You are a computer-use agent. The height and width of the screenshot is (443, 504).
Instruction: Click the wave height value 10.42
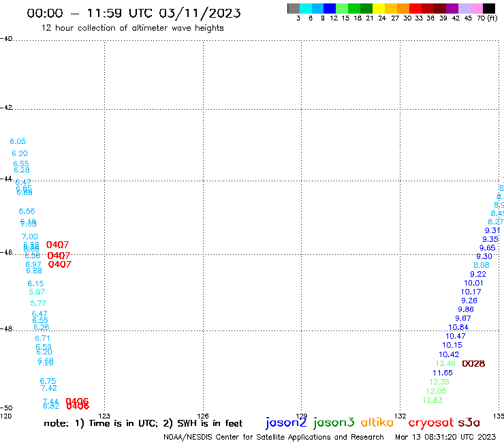[449, 354]
